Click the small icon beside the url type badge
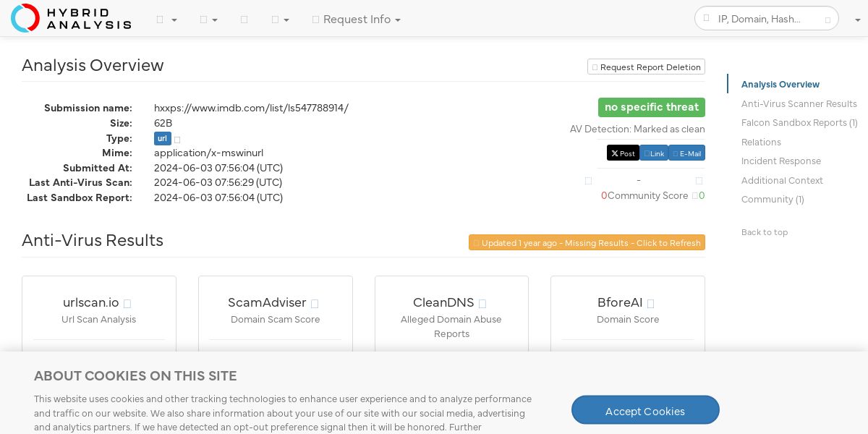 click(x=177, y=139)
